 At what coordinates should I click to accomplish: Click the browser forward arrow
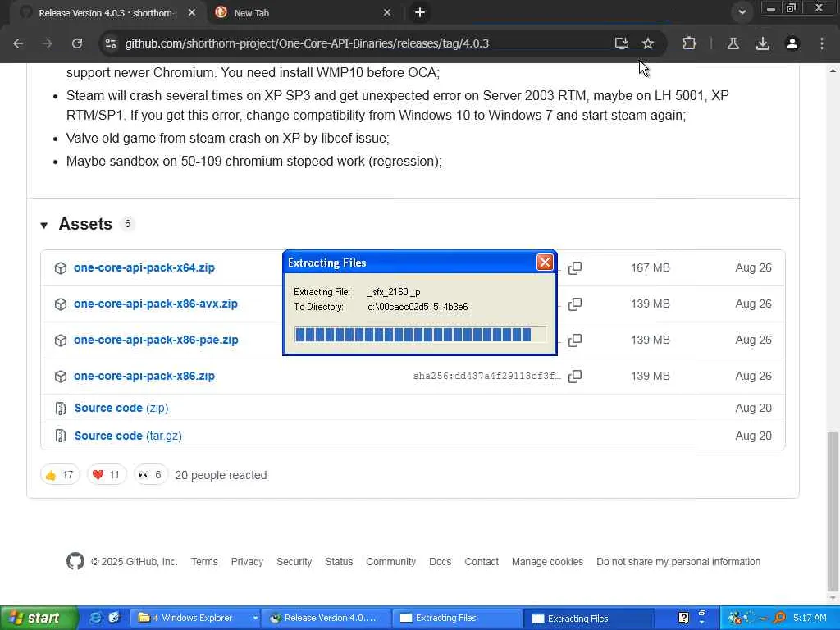point(47,43)
